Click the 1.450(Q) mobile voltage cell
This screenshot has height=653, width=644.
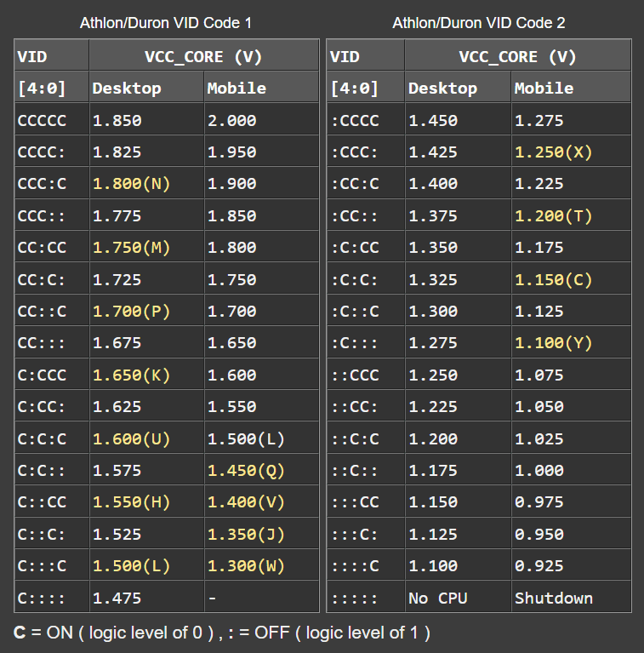pos(262,471)
